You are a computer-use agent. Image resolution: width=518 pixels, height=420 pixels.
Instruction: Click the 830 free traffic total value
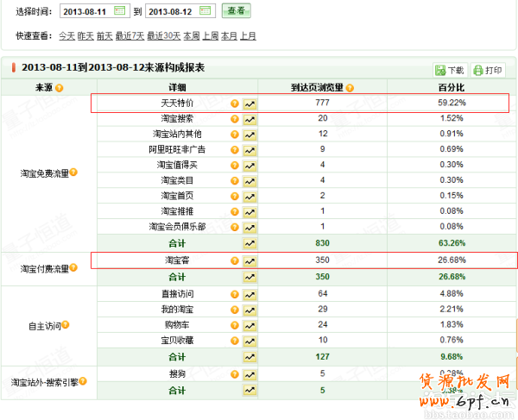click(322, 243)
